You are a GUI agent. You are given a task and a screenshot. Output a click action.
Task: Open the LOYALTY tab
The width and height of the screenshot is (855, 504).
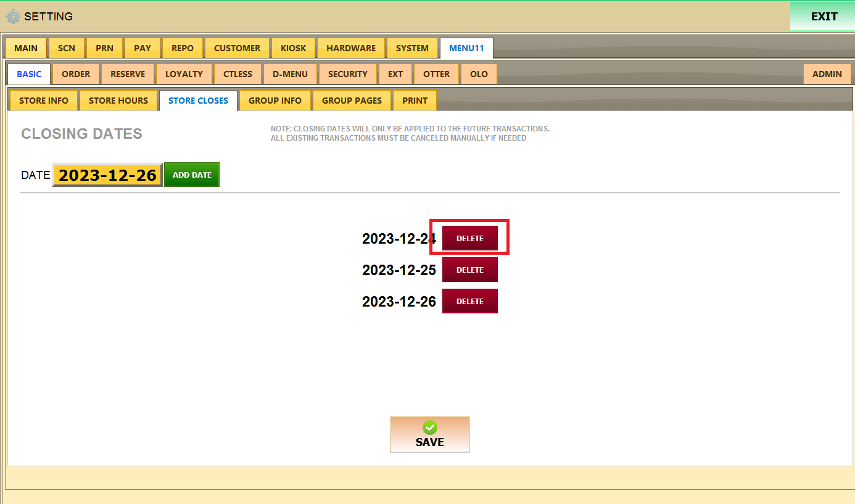[x=184, y=74]
